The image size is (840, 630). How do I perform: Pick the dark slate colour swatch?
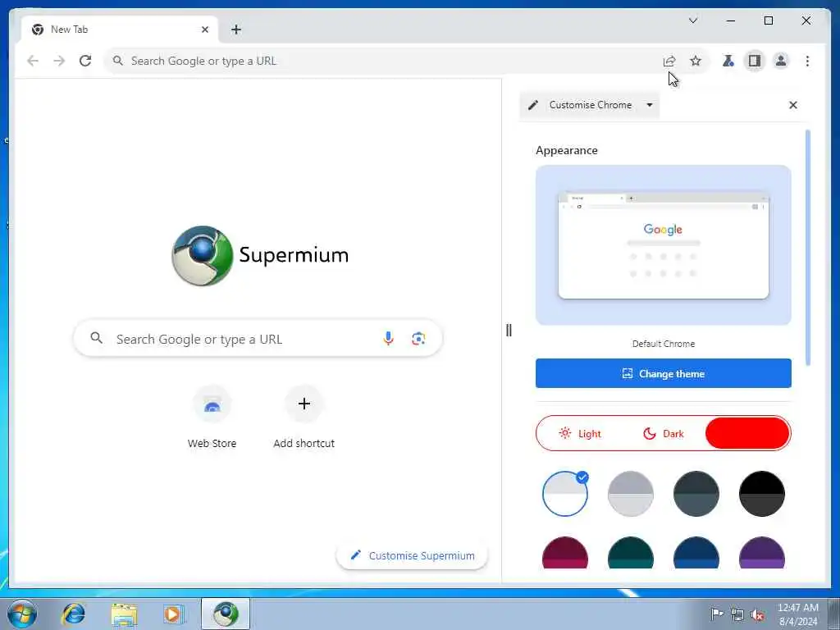click(x=696, y=494)
